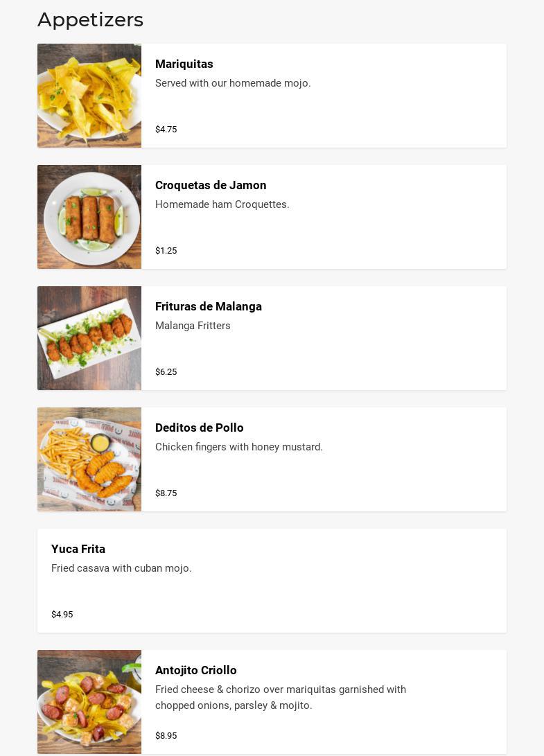The height and width of the screenshot is (756, 544).
Task: Choose the Deditos de Pollo title
Action: click(200, 428)
